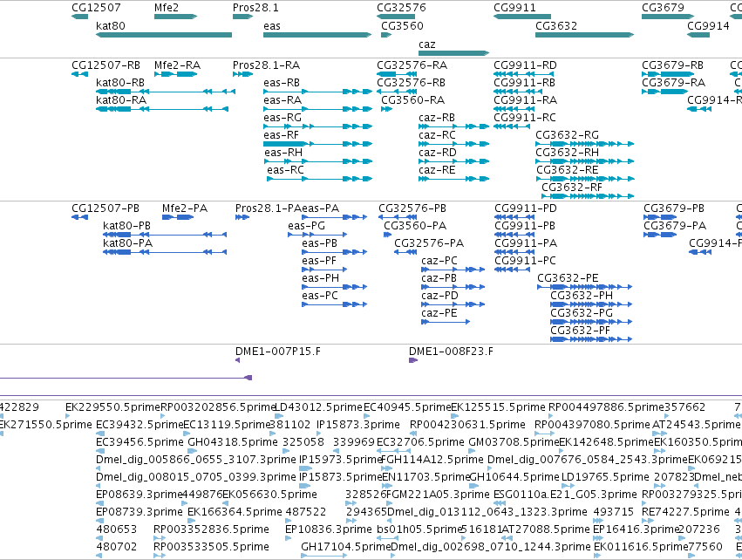Select transcript kat80-RB glyph
The image size is (742, 560).
tap(166, 92)
